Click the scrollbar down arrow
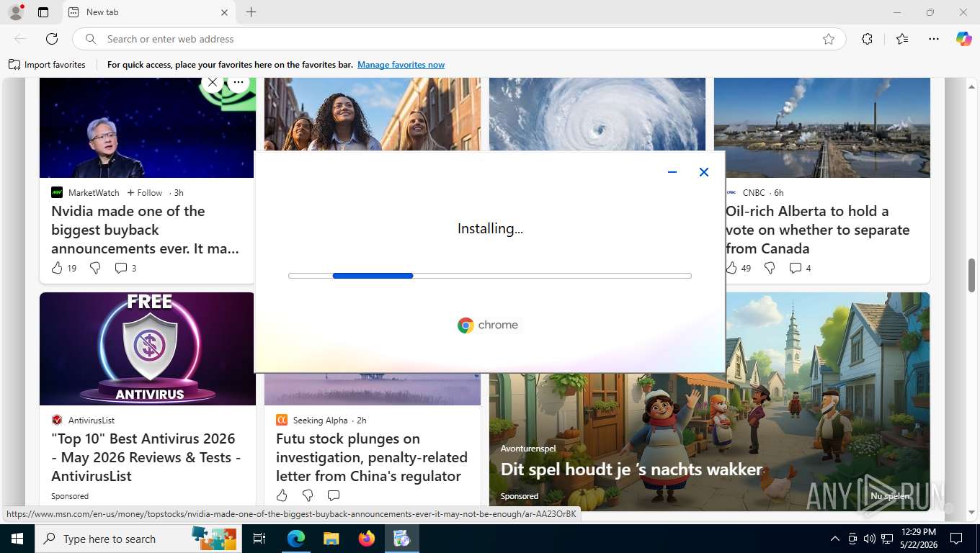 coord(971,512)
